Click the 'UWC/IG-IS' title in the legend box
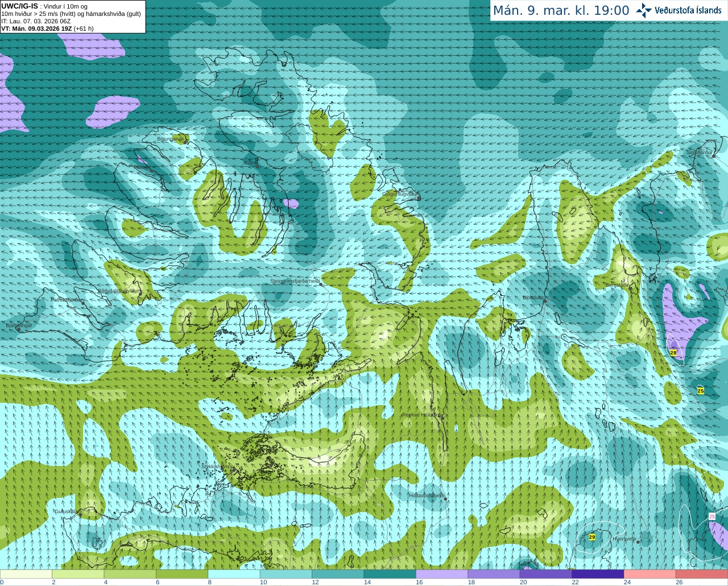 [19, 6]
